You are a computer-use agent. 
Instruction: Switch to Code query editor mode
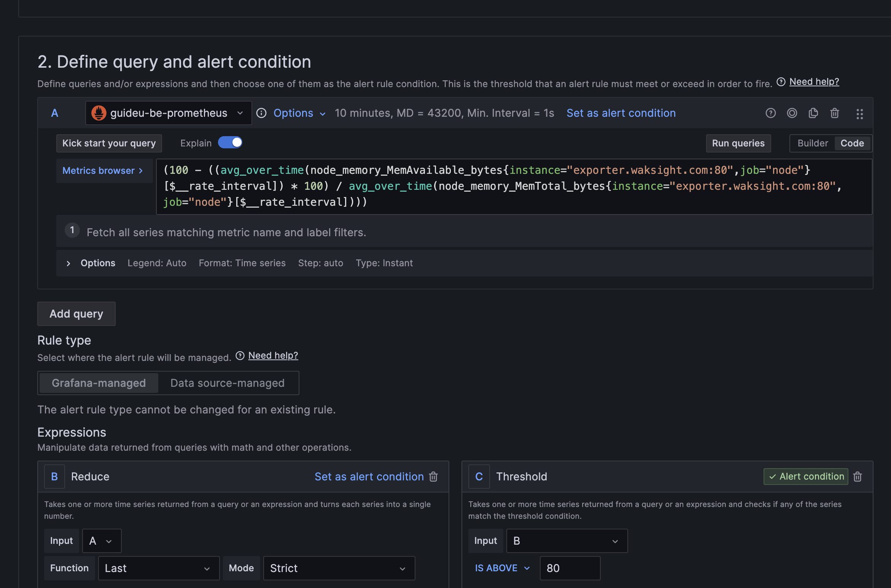852,143
